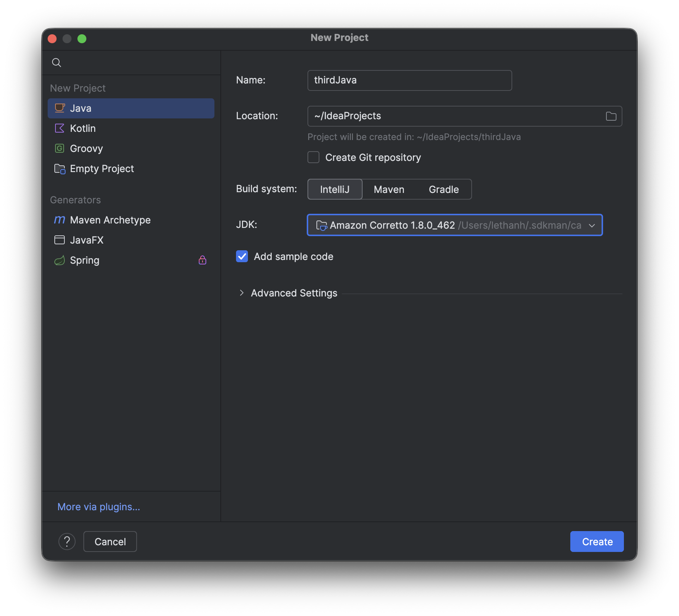Image resolution: width=679 pixels, height=616 pixels.
Task: Click the Name text field
Action: pos(409,80)
